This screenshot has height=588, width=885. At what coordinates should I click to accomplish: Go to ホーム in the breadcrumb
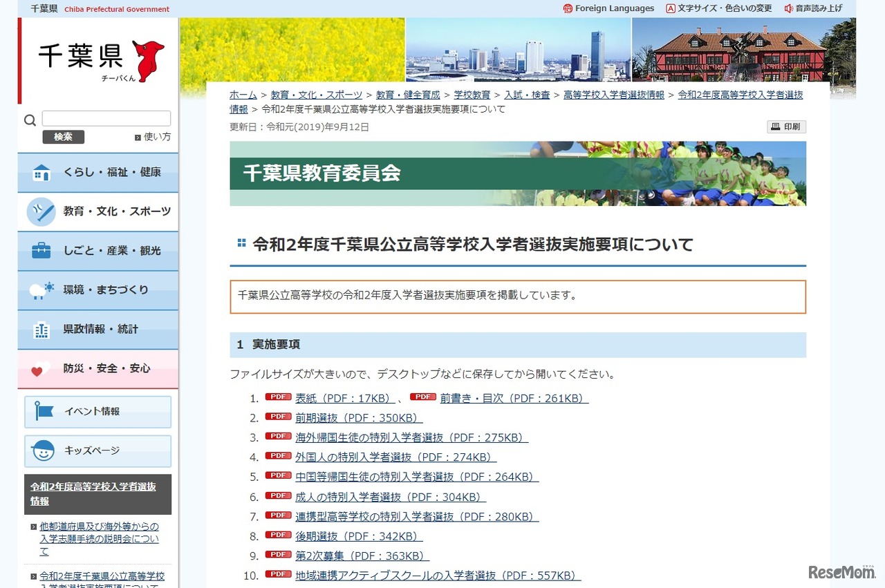tap(243, 95)
